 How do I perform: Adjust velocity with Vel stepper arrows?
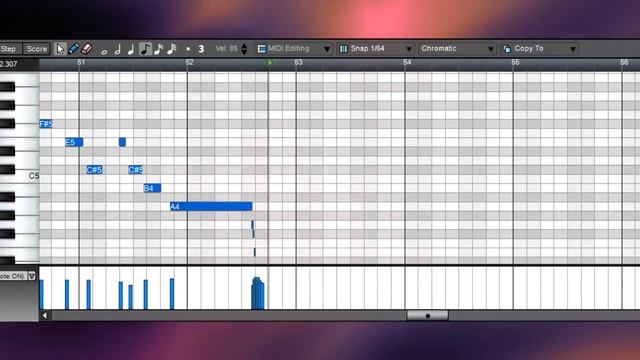click(244, 49)
